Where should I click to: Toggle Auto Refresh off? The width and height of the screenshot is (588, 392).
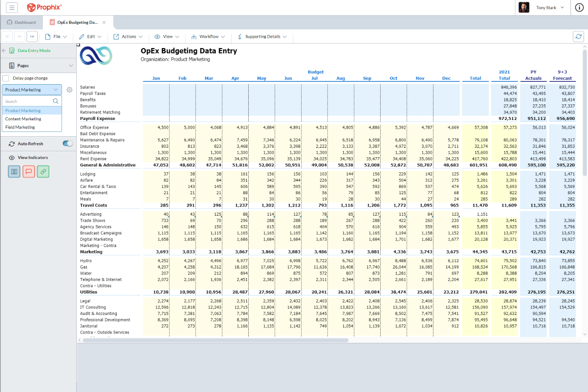pyautogui.click(x=68, y=143)
